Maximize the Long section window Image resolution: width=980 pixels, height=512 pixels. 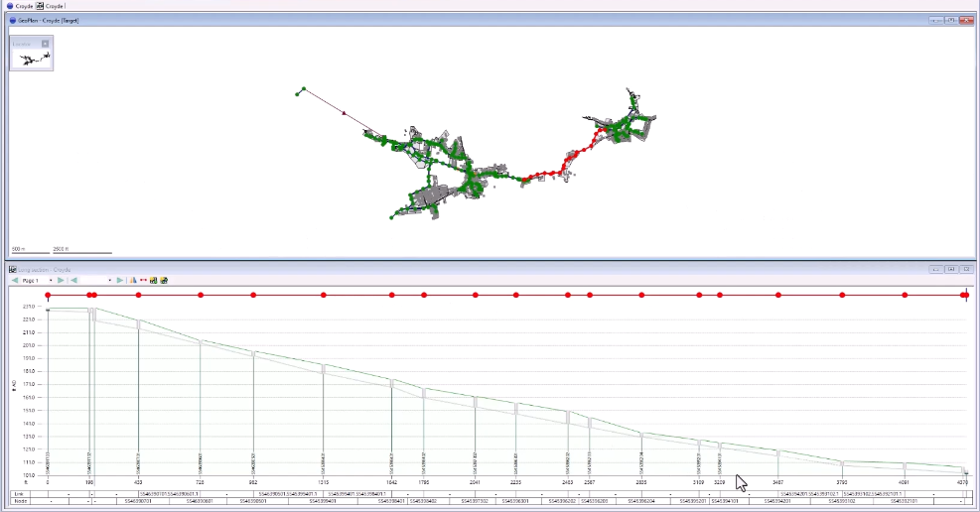[951, 269]
